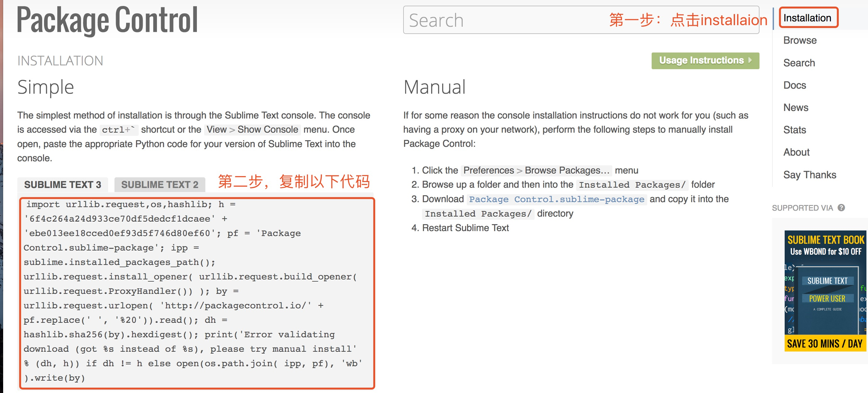The width and height of the screenshot is (868, 393).
Task: Click the Sublime Text Book advertisement
Action: coord(825,291)
